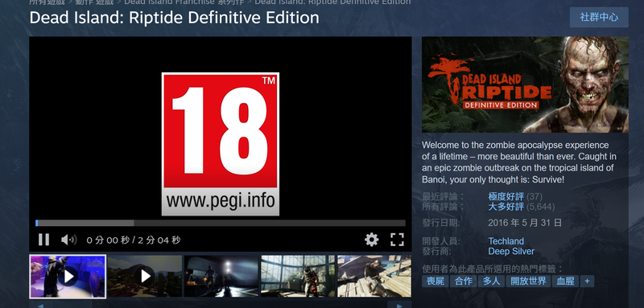Add a tag with plus button
The image size is (644, 308).
(x=588, y=281)
